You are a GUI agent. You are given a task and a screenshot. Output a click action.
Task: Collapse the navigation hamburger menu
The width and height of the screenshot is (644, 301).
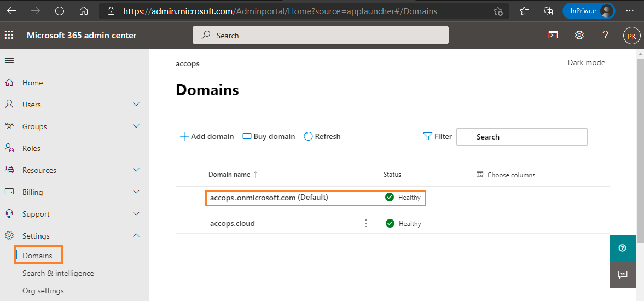(9, 60)
